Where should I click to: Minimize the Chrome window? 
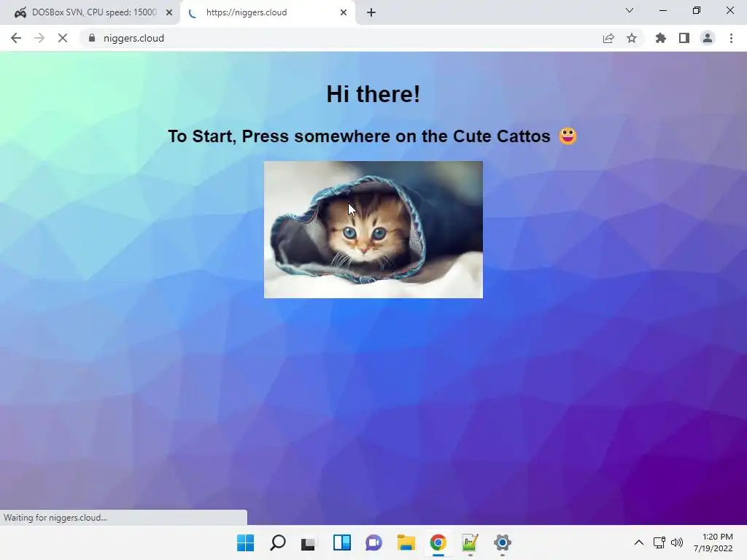pos(662,10)
